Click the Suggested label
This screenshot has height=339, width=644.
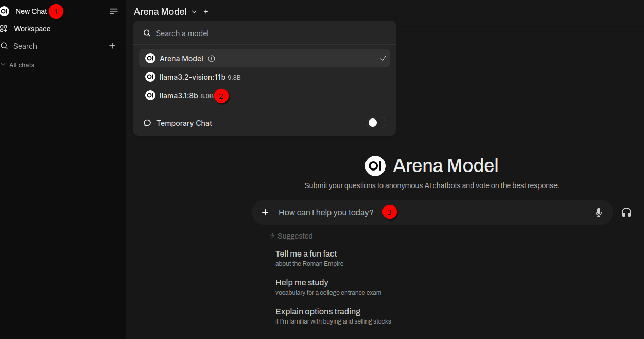[x=295, y=236]
